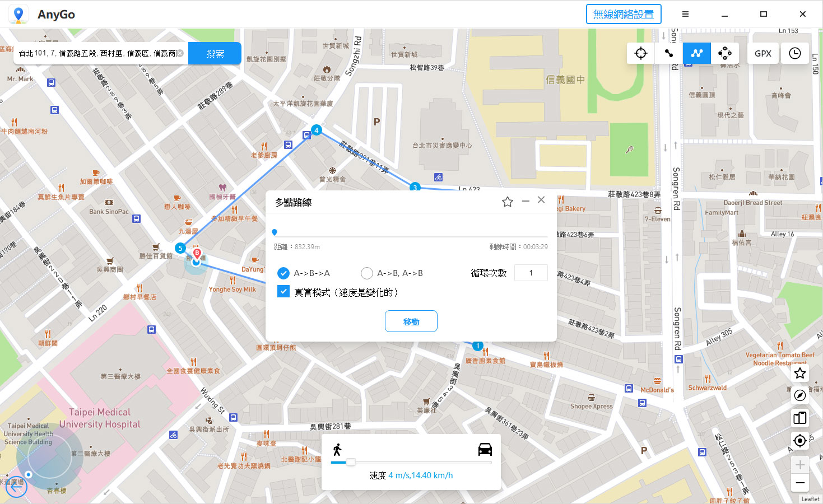Center map with the locate icon
This screenshot has width=823, height=504.
(799, 441)
